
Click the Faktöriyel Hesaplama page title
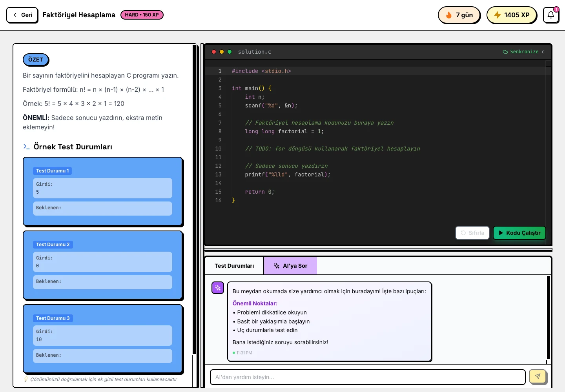79,15
